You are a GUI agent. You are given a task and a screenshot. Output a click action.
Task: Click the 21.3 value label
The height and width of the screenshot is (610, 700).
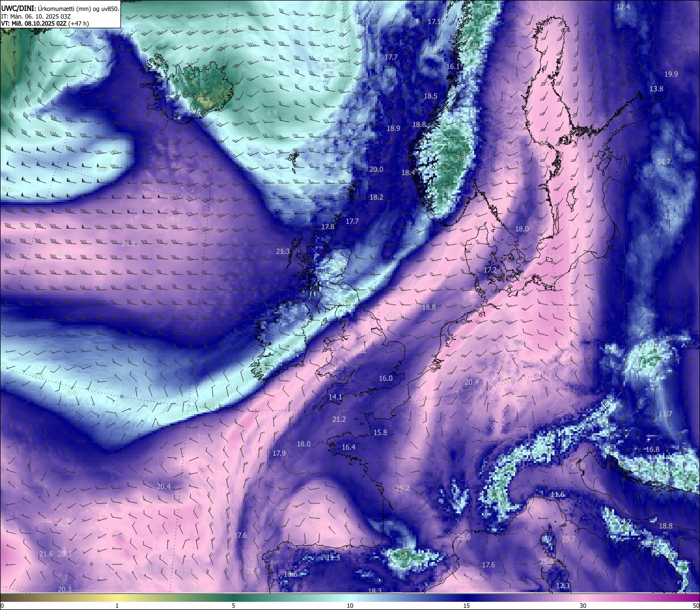pos(283,252)
